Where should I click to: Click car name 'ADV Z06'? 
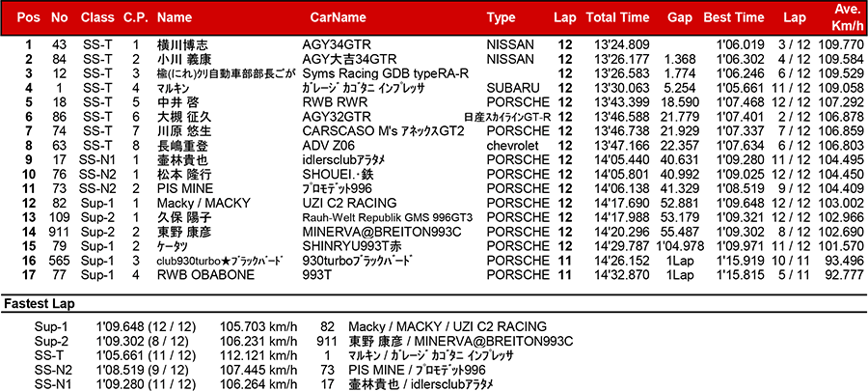click(330, 146)
